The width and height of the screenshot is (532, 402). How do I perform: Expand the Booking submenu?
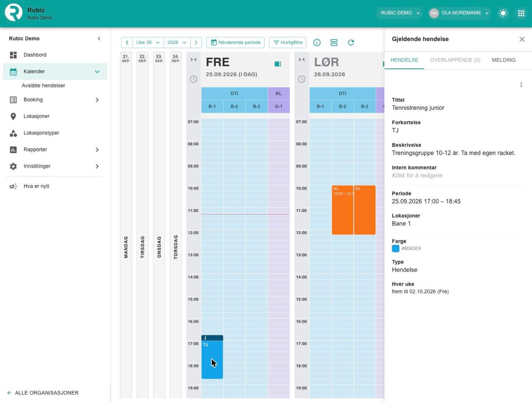[x=97, y=100]
